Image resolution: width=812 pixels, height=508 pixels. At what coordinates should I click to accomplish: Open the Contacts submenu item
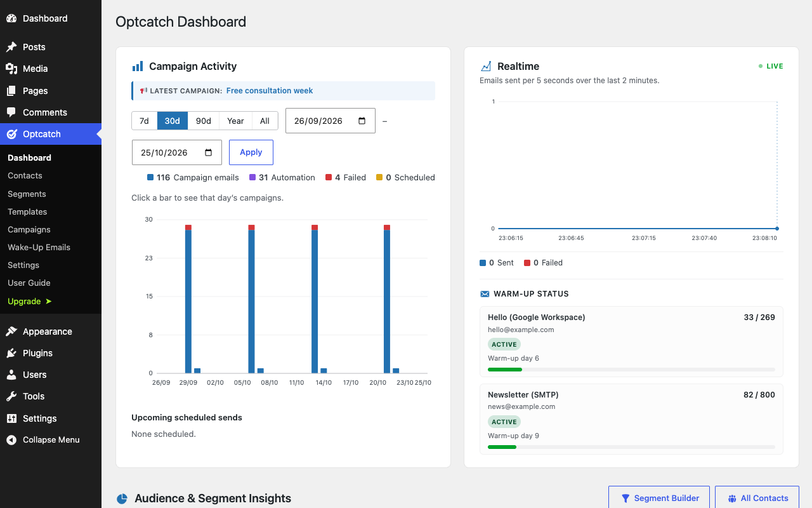(25, 175)
